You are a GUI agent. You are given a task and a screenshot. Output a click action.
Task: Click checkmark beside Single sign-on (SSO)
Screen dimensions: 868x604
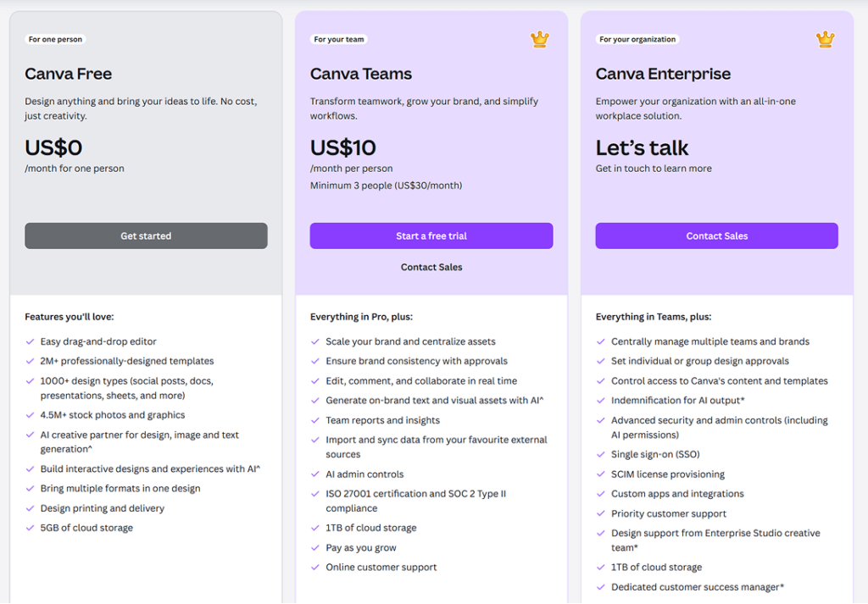[x=601, y=454]
